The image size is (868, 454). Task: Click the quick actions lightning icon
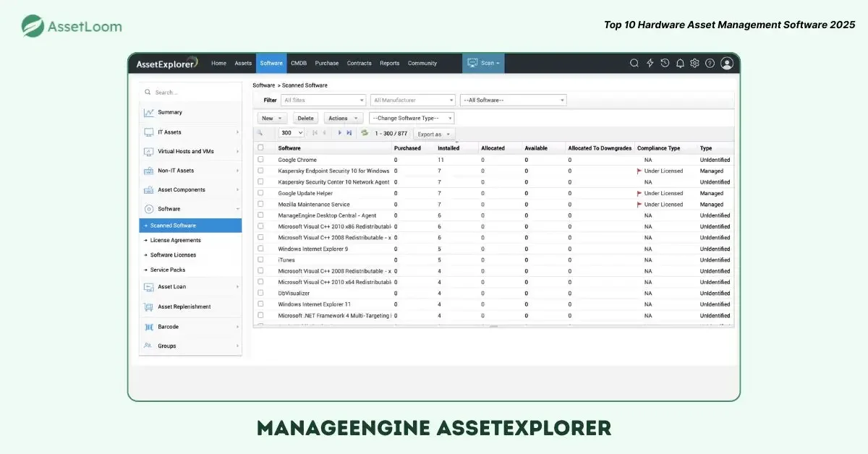click(x=650, y=64)
